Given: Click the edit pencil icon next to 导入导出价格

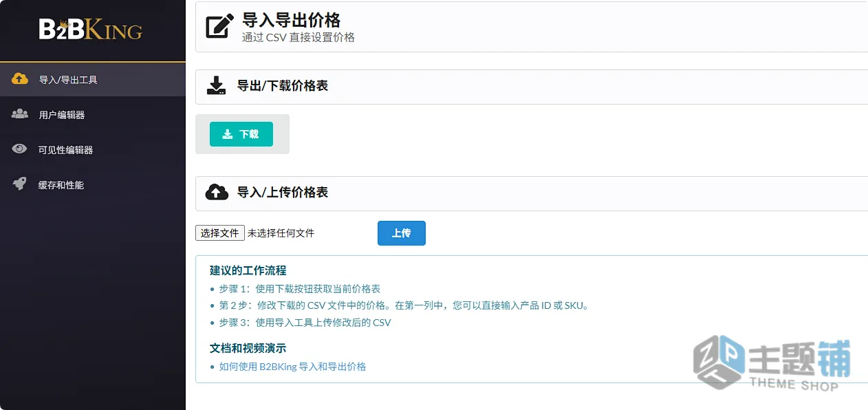Looking at the screenshot, I should (x=219, y=27).
